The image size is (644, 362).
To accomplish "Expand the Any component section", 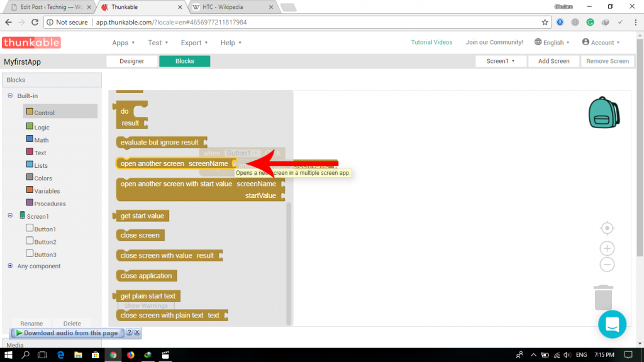I will coord(10,266).
